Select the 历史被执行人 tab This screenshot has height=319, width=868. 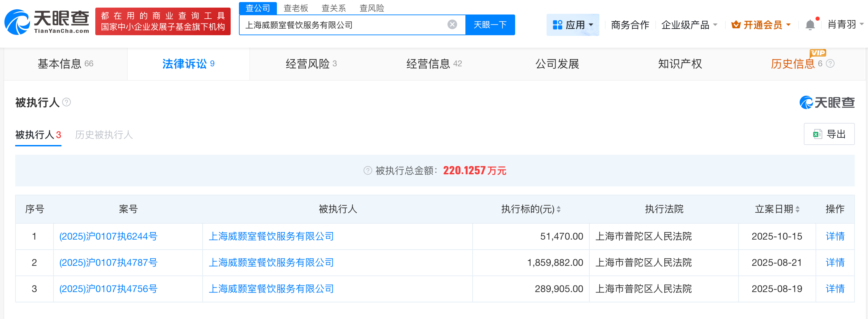tap(104, 135)
